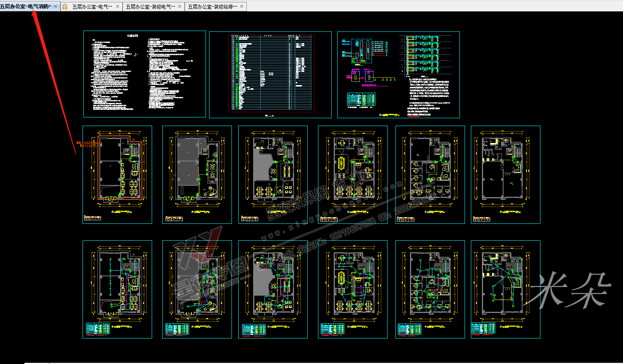623x364 pixels.
Task: Close the locked 五层办公室-电气 tab
Action: pyautogui.click(x=118, y=7)
